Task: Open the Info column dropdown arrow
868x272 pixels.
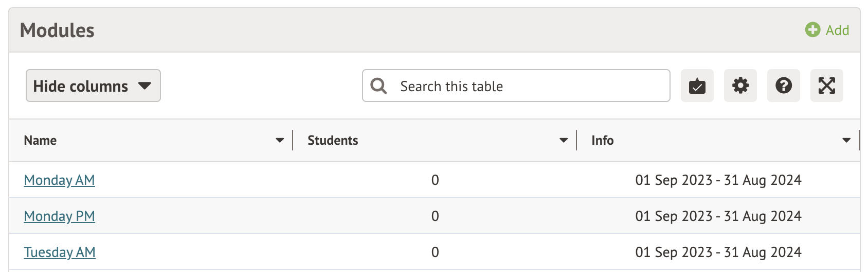Action: pyautogui.click(x=846, y=140)
